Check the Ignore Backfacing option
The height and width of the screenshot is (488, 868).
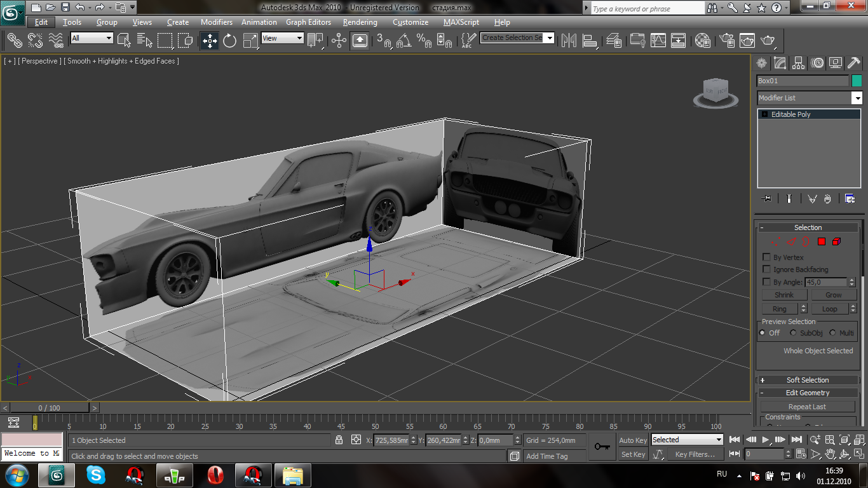766,269
